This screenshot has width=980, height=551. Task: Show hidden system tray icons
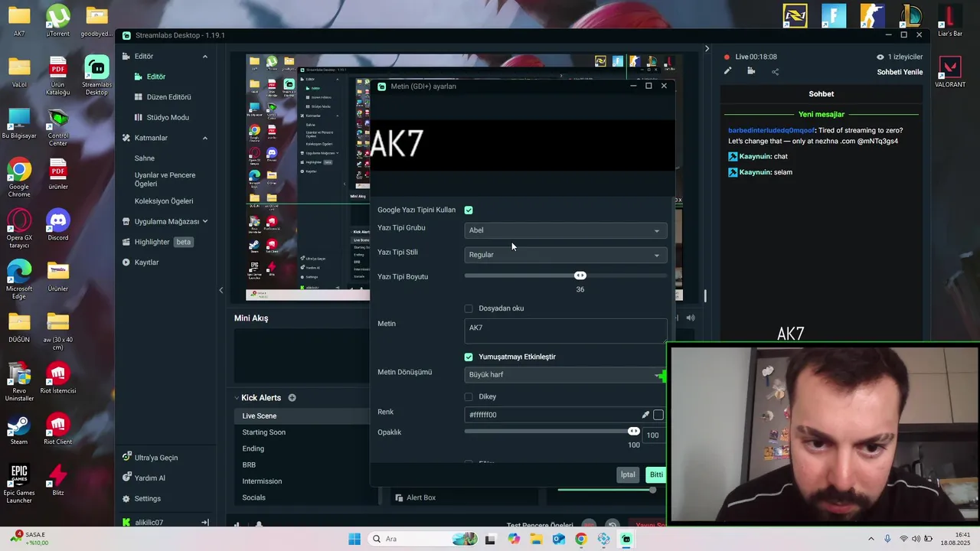[871, 539]
